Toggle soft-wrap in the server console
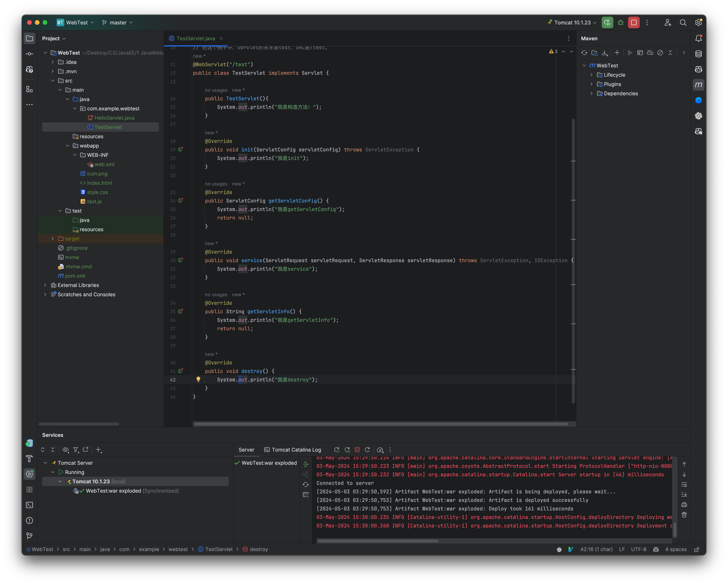The image size is (728, 584). (684, 485)
